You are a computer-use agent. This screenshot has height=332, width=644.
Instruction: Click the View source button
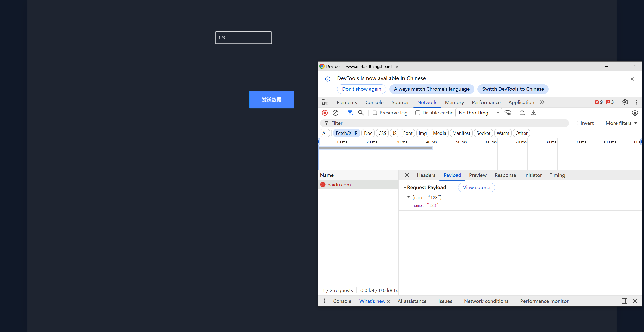(x=476, y=187)
